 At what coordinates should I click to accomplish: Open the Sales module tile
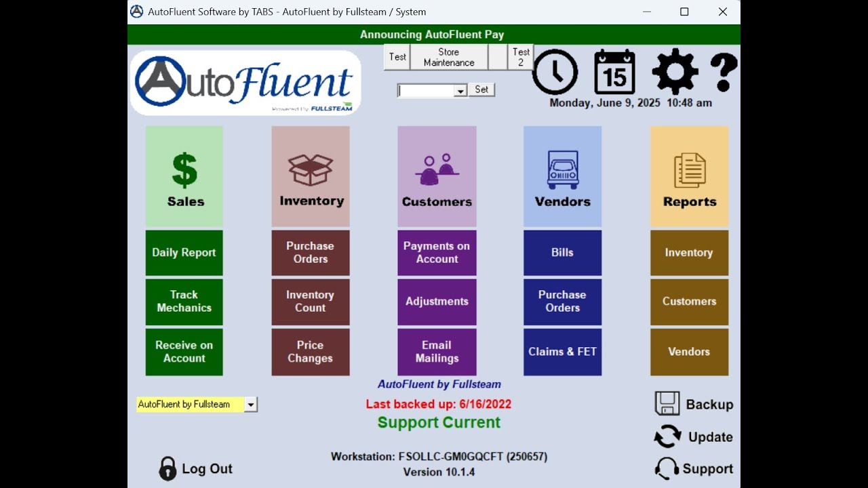(x=184, y=176)
